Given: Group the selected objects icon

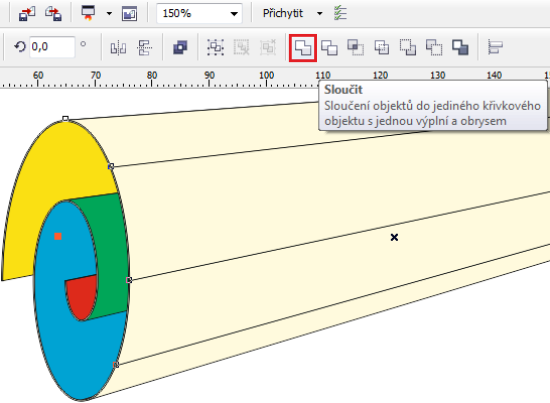Looking at the screenshot, I should point(215,47).
